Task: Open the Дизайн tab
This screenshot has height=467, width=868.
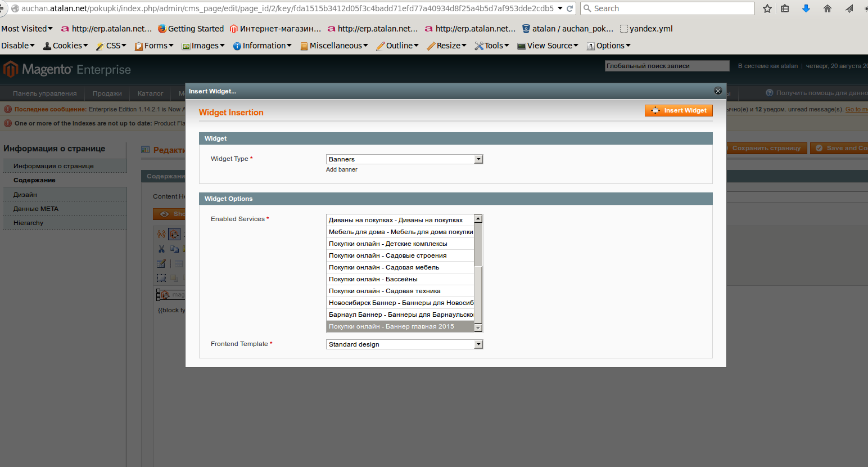Action: (65, 195)
